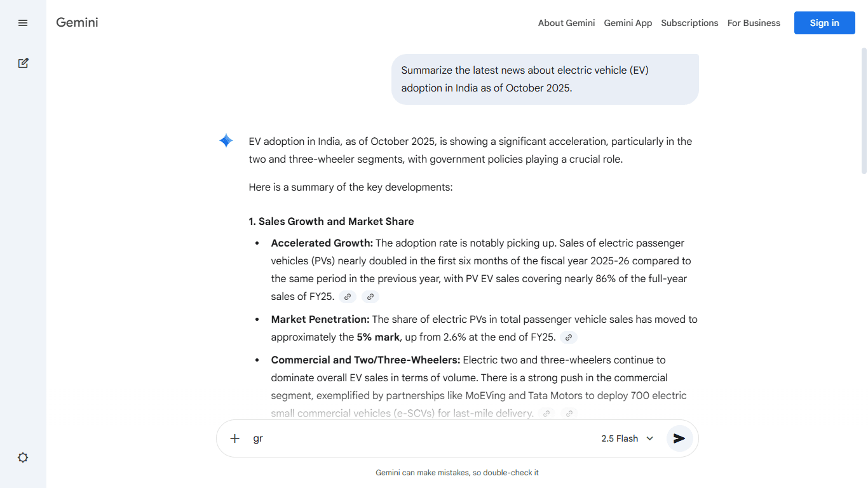Image resolution: width=868 pixels, height=488 pixels.
Task: Focus the prompt input field containing "gr"
Action: (419, 438)
